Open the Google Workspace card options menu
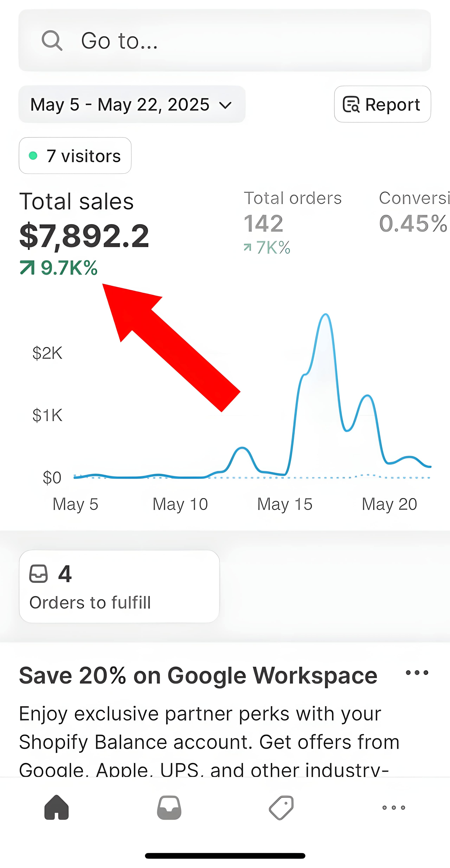Image resolution: width=450 pixels, height=868 pixels. [417, 673]
